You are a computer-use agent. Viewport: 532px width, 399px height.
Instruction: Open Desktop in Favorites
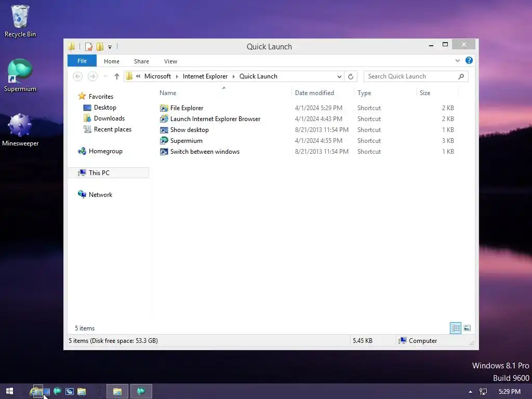100,108
